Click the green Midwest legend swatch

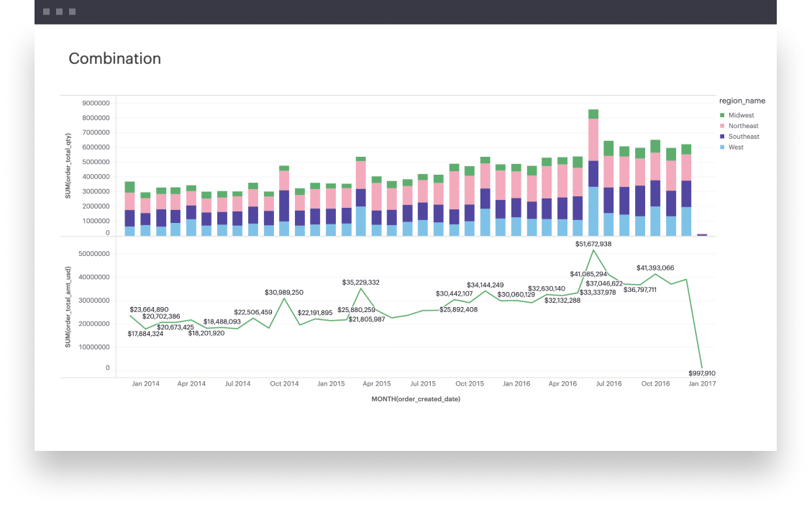point(722,116)
